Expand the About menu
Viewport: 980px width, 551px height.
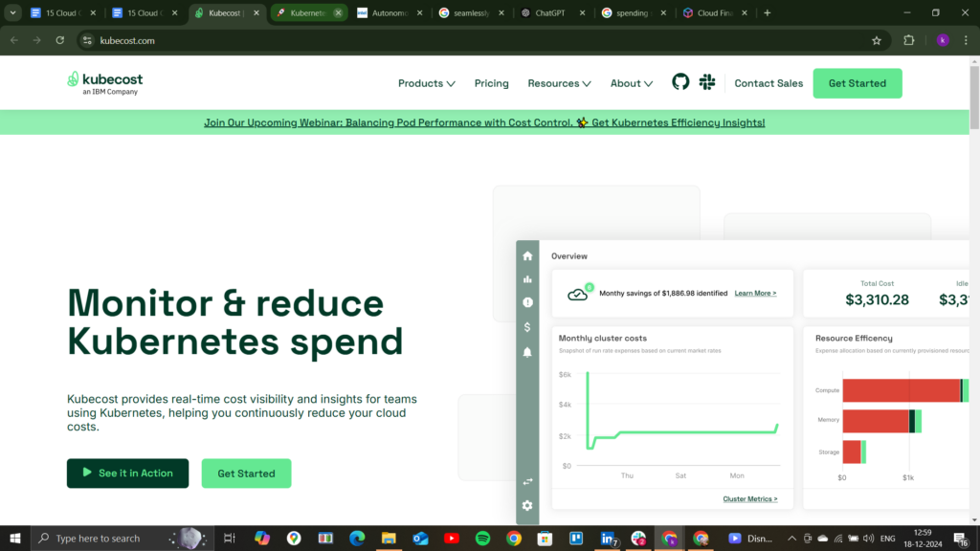[632, 83]
